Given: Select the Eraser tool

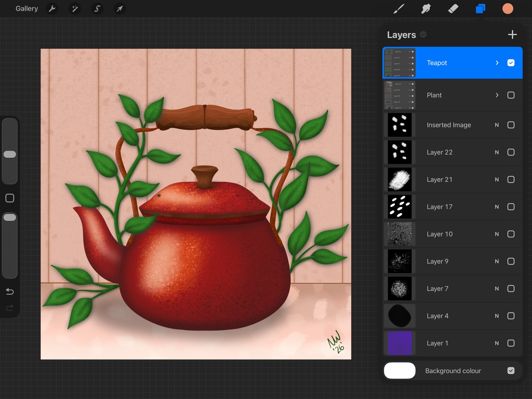Looking at the screenshot, I should tap(453, 9).
